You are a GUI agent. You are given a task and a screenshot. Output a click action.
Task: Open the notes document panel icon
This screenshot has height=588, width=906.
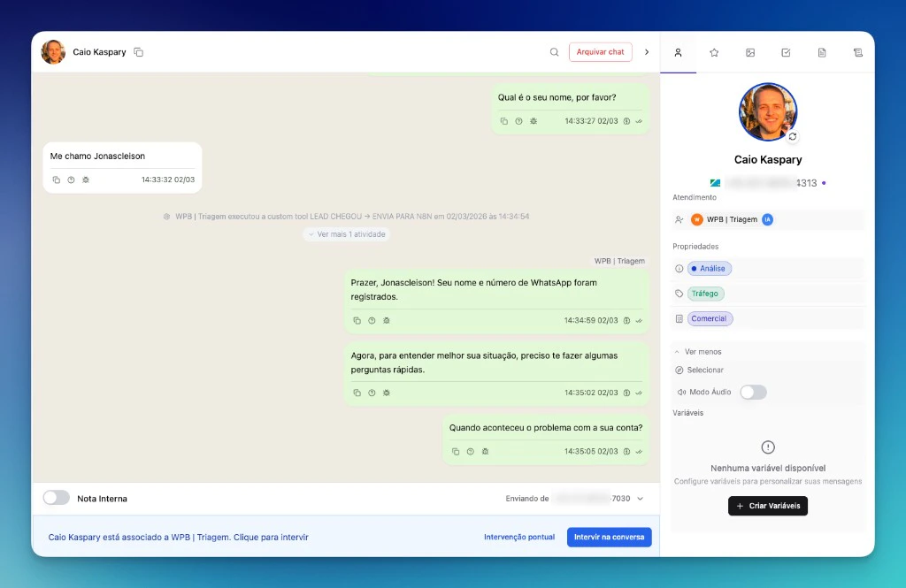[x=822, y=52]
